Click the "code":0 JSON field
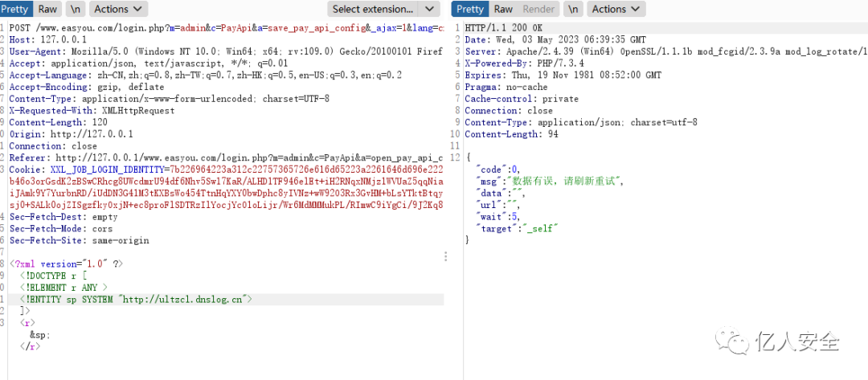Screen dimensions: 868x380 (497, 170)
